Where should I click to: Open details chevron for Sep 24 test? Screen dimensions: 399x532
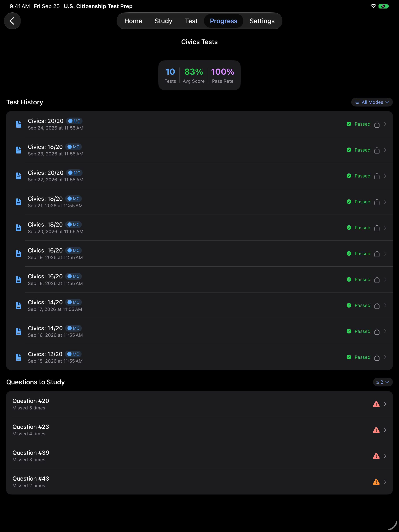click(x=385, y=124)
